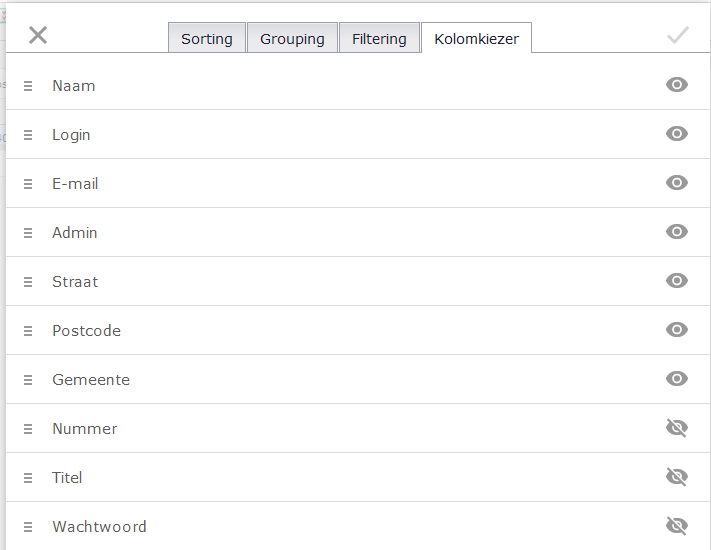Screen dimensions: 711x550
Task: Hide the Straat column
Action: (677, 281)
